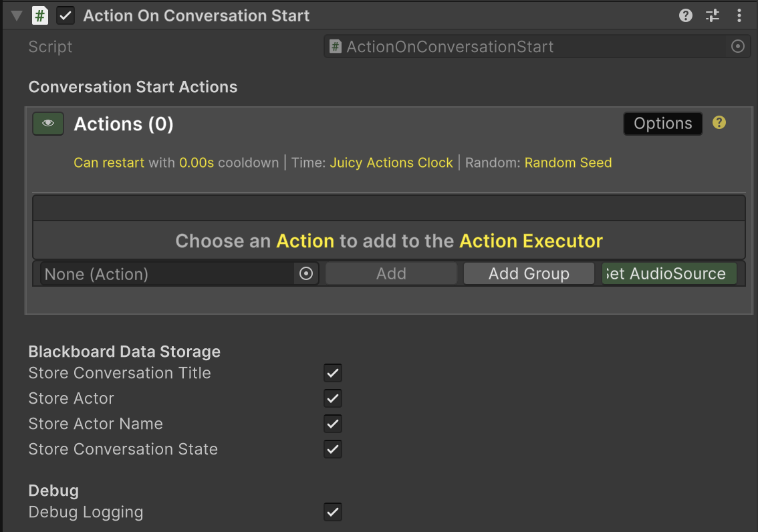758x532 pixels.
Task: Uncheck Store Actor checkbox
Action: [333, 398]
